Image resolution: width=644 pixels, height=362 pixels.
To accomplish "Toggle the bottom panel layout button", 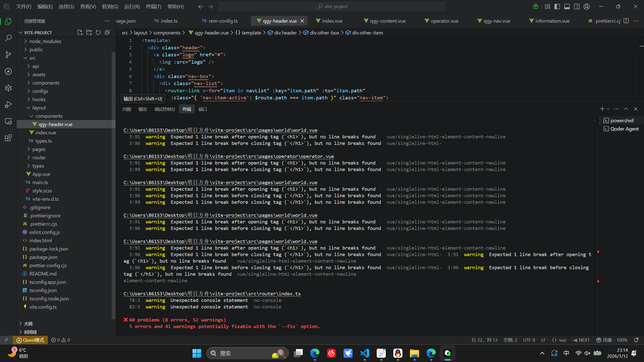I will click(x=567, y=7).
